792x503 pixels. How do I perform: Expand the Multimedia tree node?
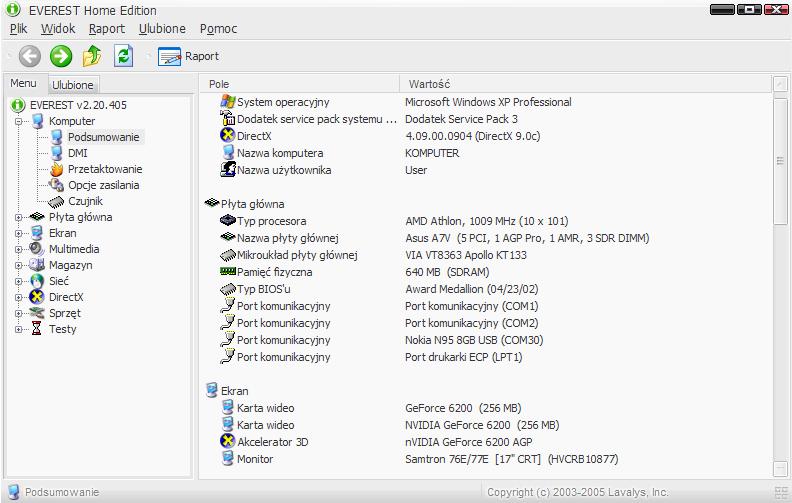click(19, 249)
